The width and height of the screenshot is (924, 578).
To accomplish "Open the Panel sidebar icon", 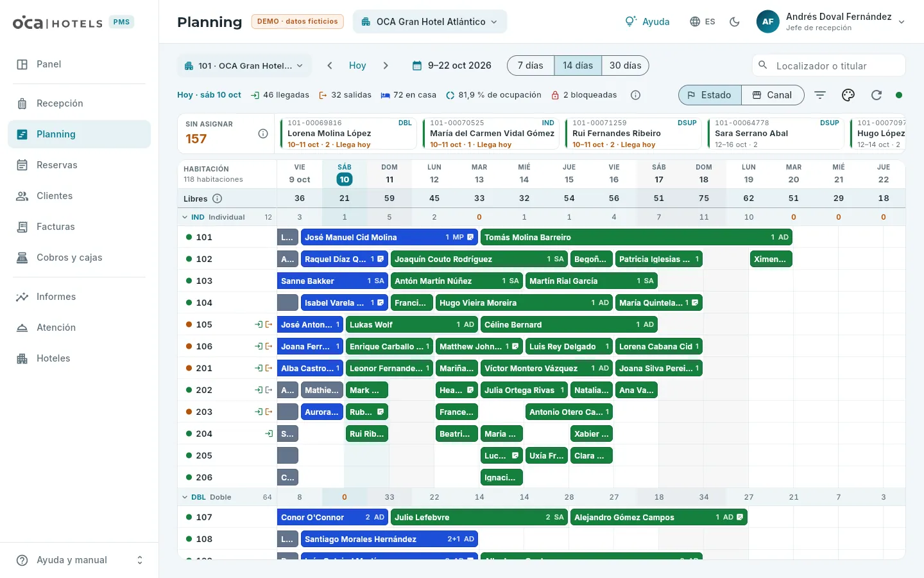I will tap(22, 64).
